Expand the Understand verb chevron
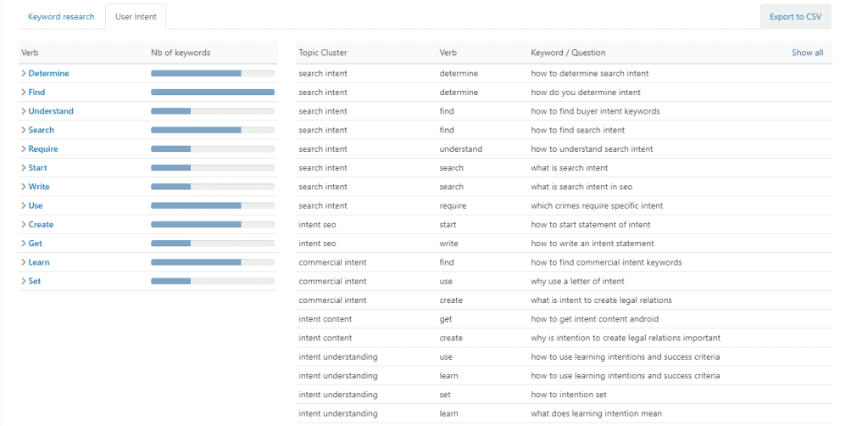Image resolution: width=868 pixels, height=426 pixels. [24, 111]
